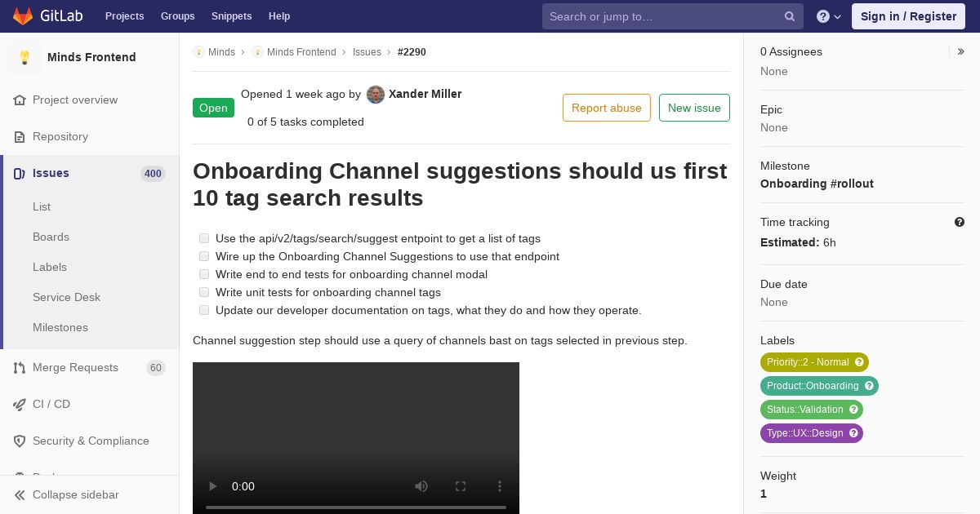The height and width of the screenshot is (514, 980).
Task: Collapse the right issue sidebar
Action: coord(960,51)
